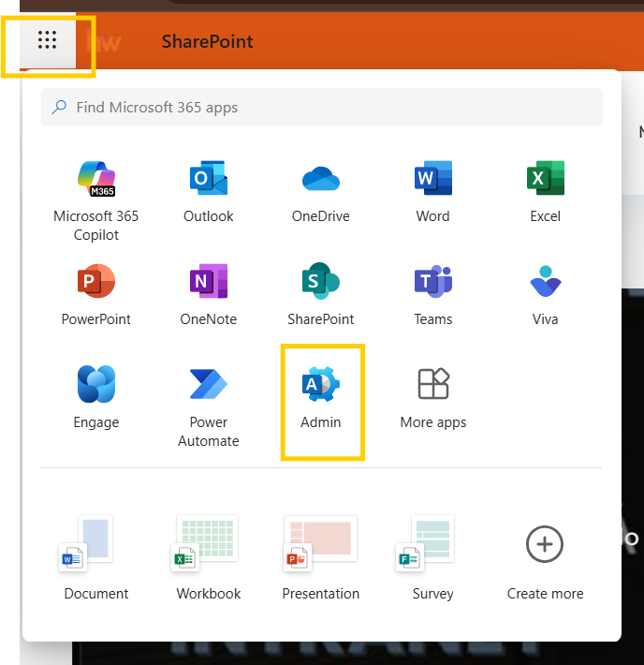Close the app launcher waffle menu
This screenshot has width=644, height=665.
tap(47, 40)
